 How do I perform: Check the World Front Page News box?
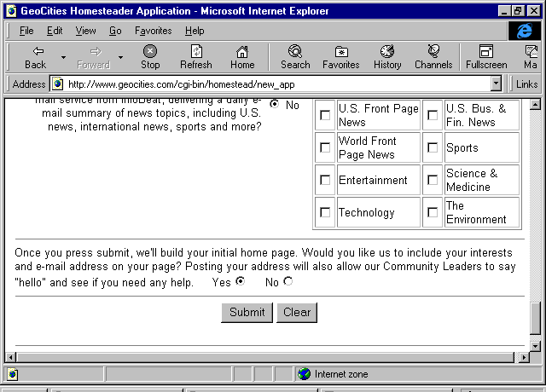point(325,147)
